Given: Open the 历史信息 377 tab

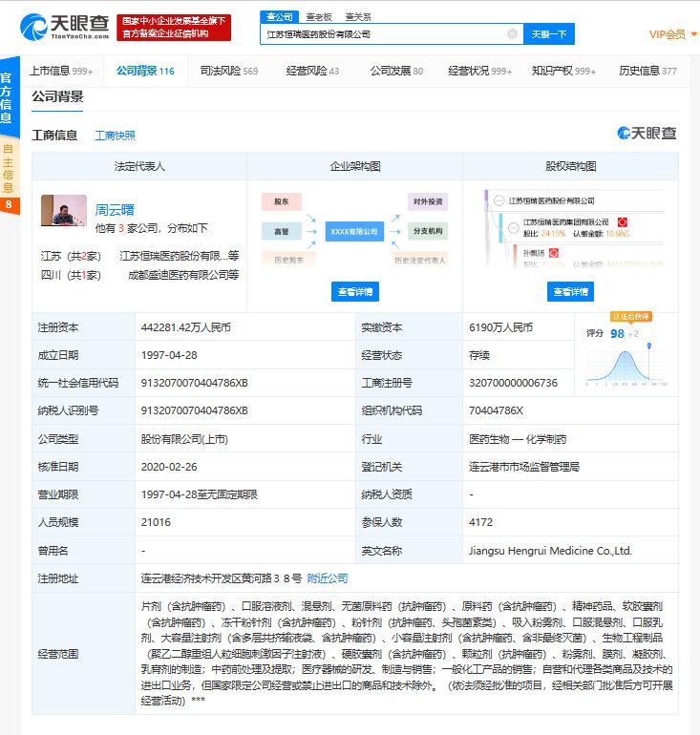Looking at the screenshot, I should [x=647, y=71].
